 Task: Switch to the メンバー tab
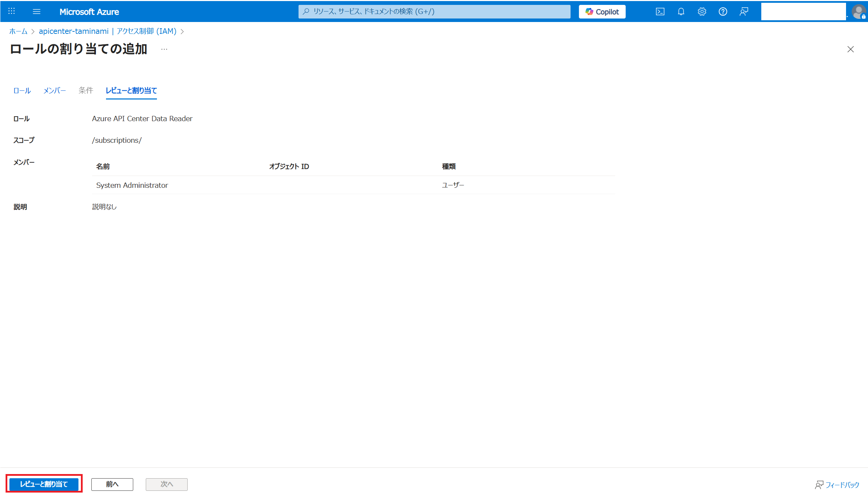click(54, 91)
